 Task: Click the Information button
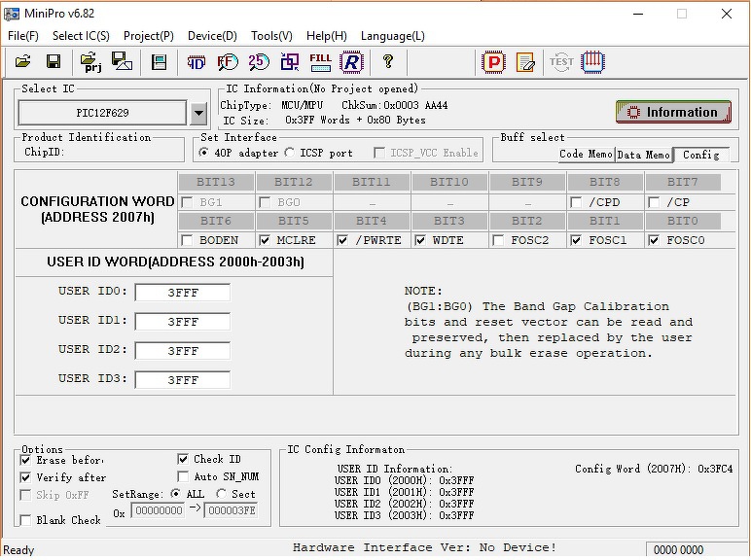coord(673,112)
